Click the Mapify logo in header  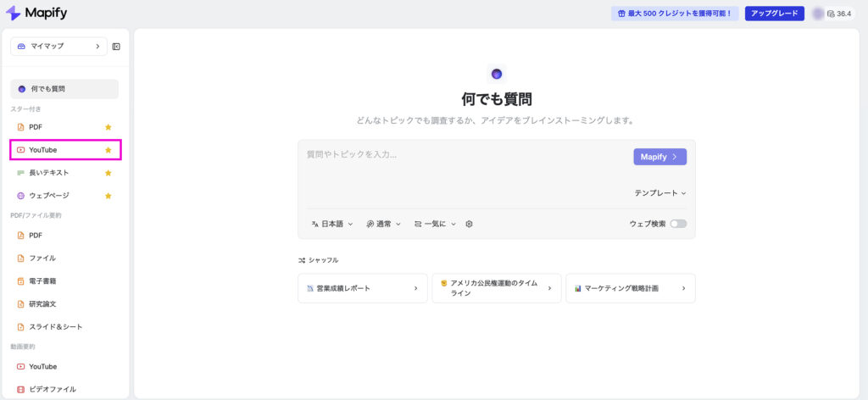tap(39, 14)
